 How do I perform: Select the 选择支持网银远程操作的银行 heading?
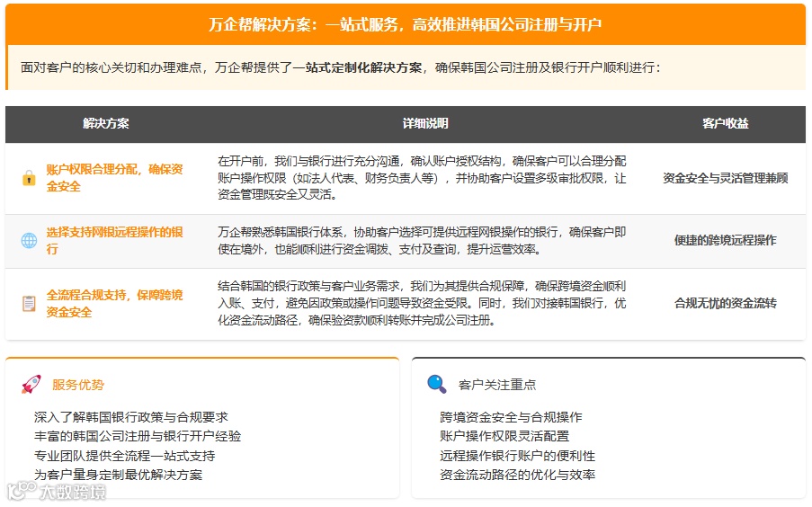[x=114, y=240]
